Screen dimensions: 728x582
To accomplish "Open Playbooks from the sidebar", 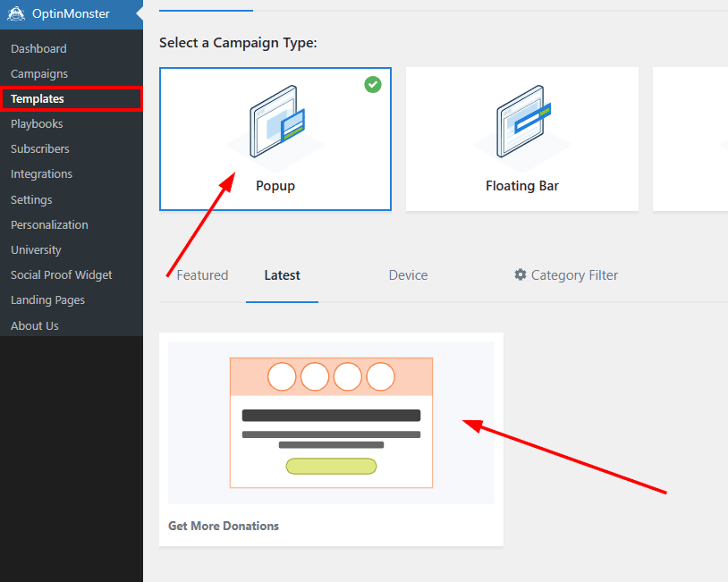I will point(37,124).
